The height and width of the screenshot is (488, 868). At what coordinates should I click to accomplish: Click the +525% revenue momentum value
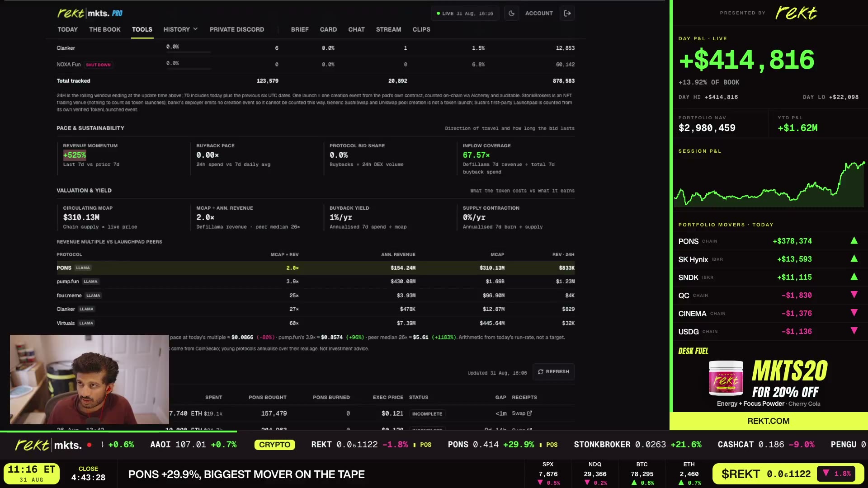tap(75, 155)
